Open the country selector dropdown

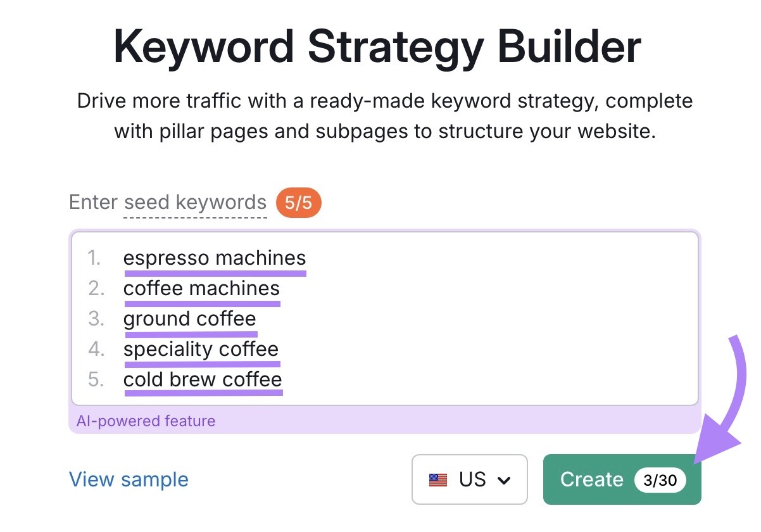[x=470, y=480]
